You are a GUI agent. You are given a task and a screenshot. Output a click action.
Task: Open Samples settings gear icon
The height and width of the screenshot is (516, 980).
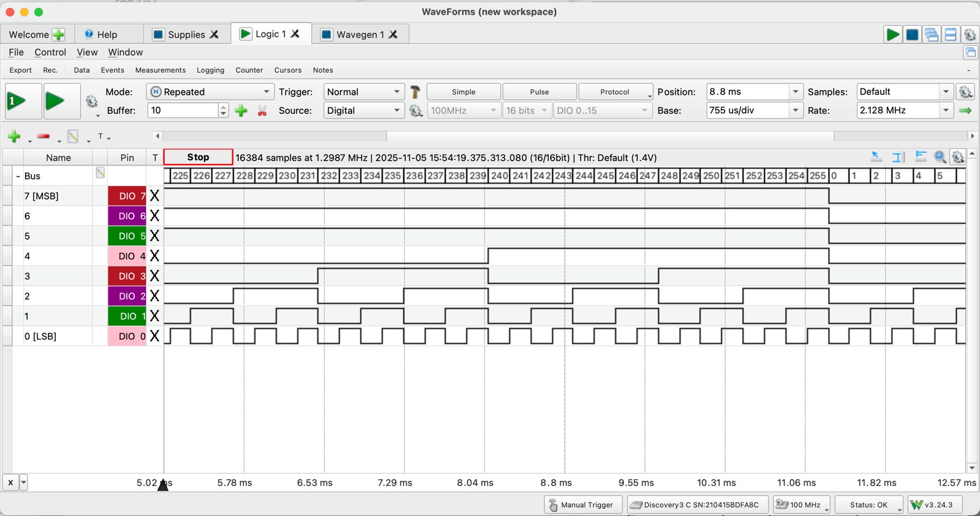(966, 92)
